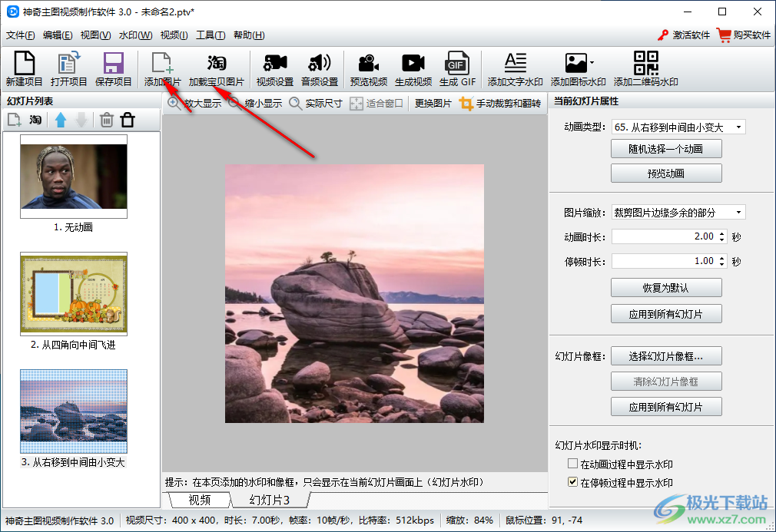
Task: Open the 文件(F) menu
Action: 20,35
